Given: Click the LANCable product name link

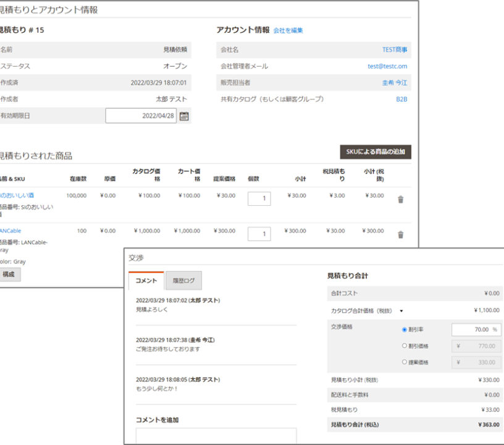Looking at the screenshot, I should [10, 231].
